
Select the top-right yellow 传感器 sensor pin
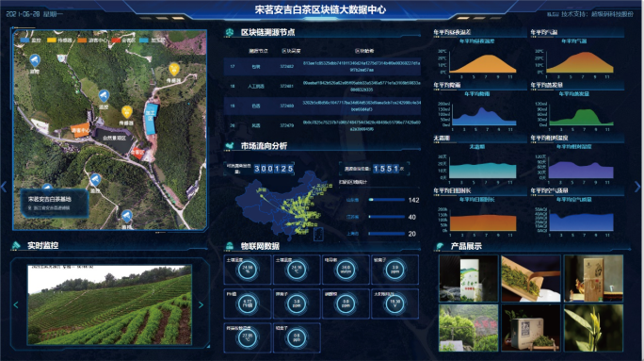pos(174,69)
